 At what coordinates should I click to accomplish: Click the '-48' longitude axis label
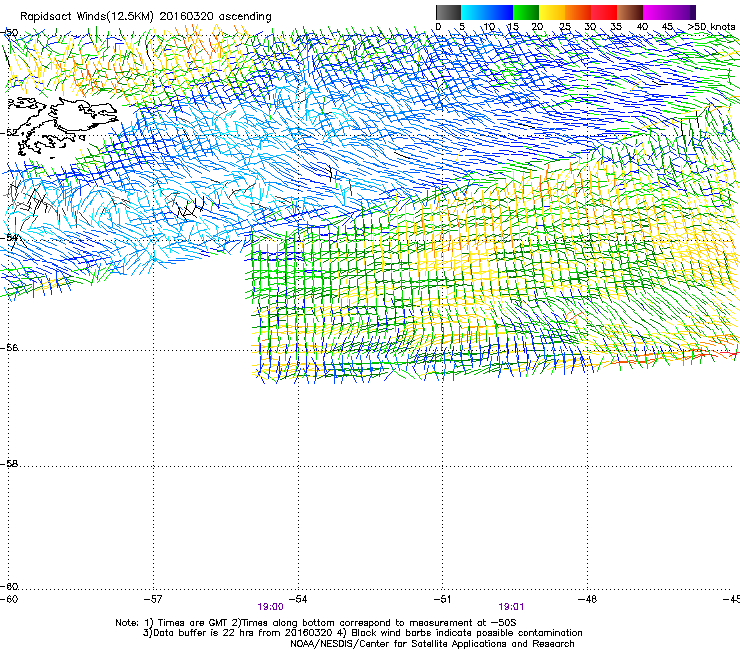tap(587, 599)
